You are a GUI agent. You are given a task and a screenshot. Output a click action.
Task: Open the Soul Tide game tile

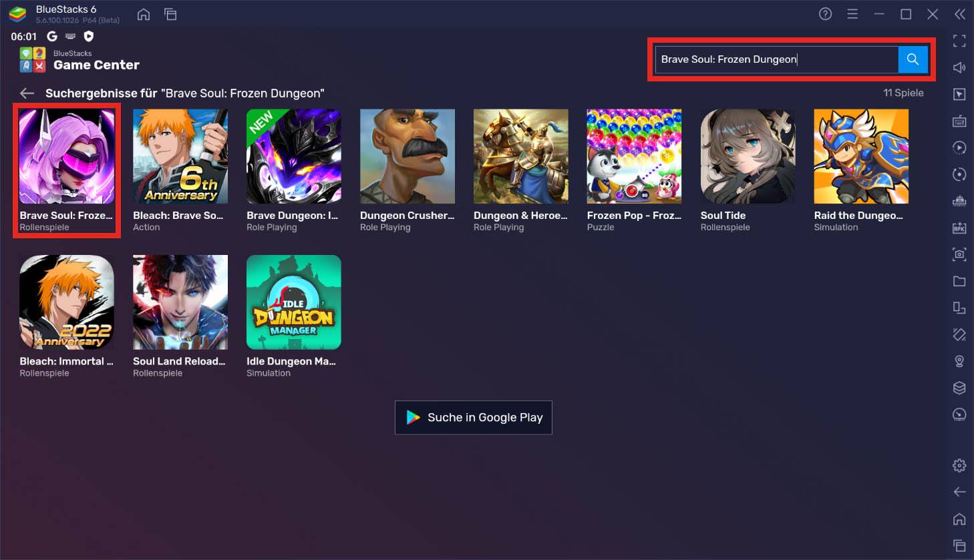pos(748,156)
